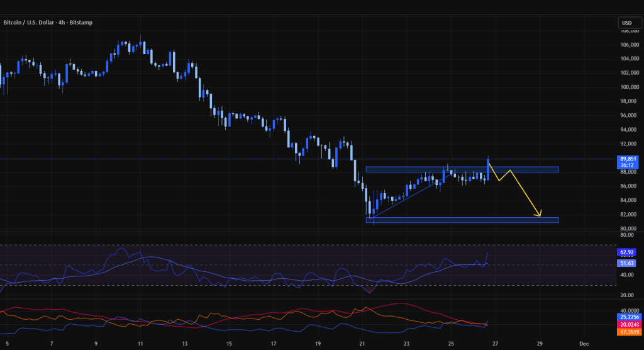Click the Dec label on time axis
644x350 pixels.
pyautogui.click(x=584, y=344)
